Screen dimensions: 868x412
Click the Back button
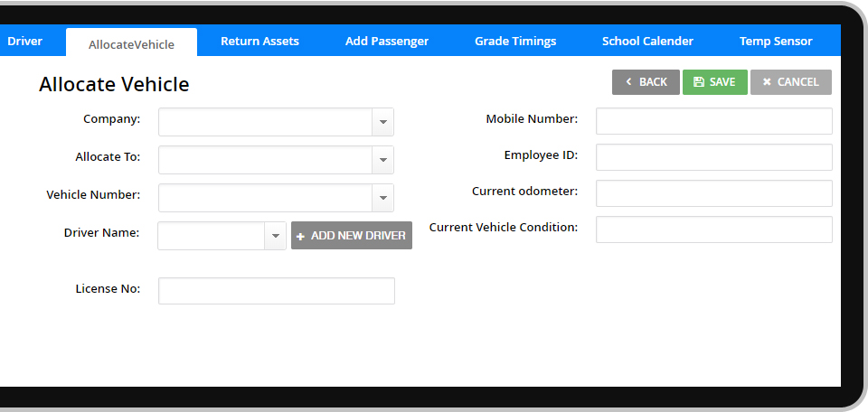[646, 82]
